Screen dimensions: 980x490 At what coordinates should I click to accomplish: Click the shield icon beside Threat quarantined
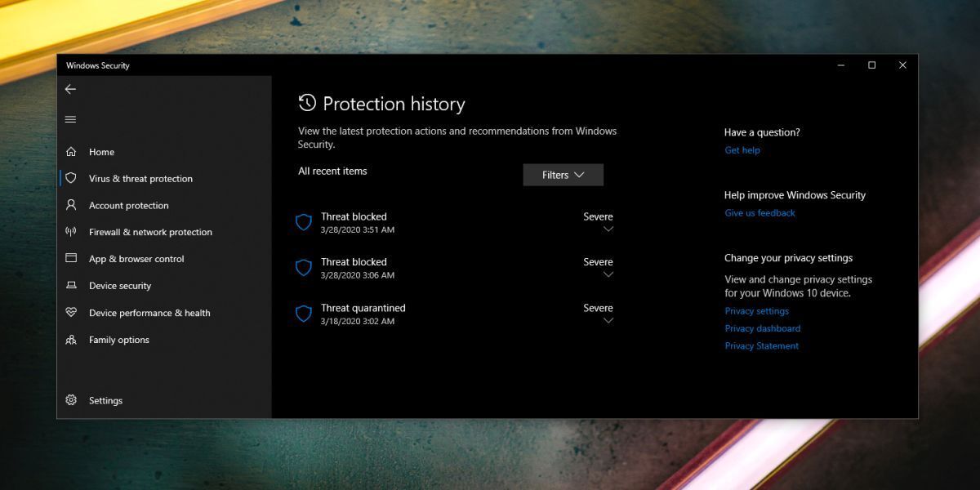304,314
